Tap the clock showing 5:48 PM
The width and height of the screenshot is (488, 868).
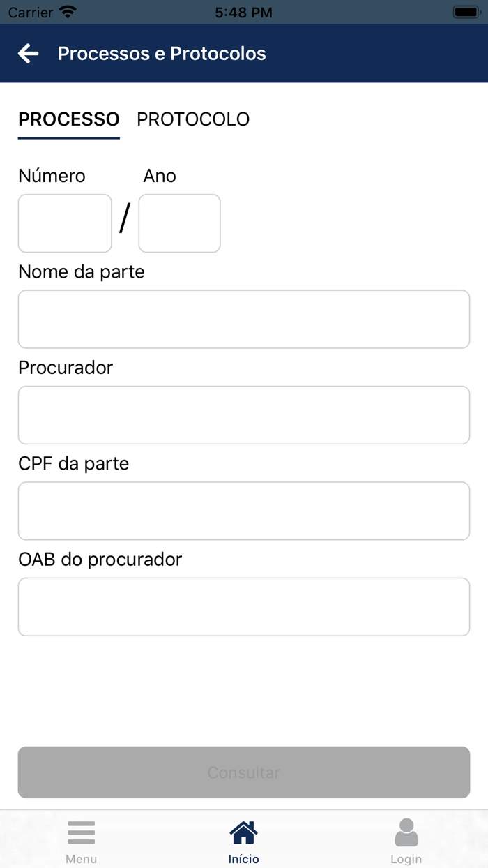coord(243,11)
